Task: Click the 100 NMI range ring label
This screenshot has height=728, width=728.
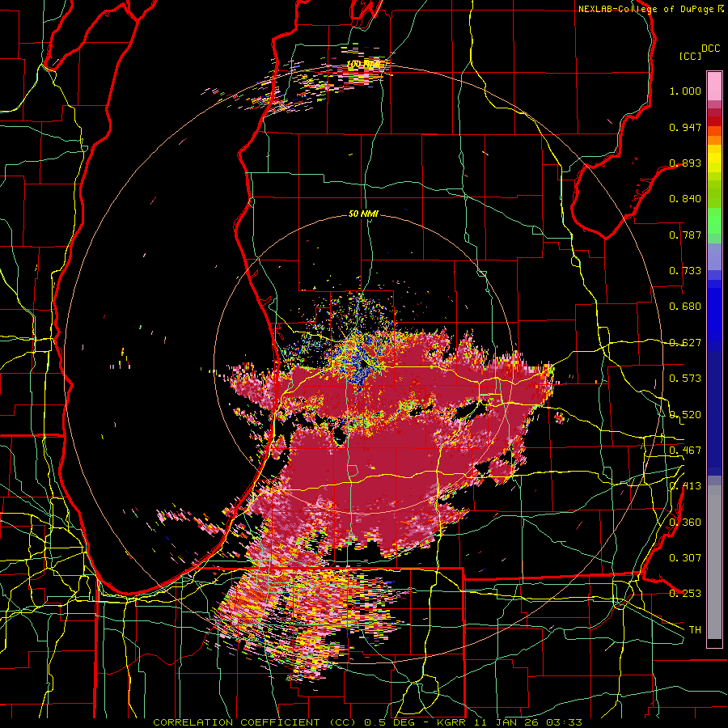Action: [x=362, y=64]
